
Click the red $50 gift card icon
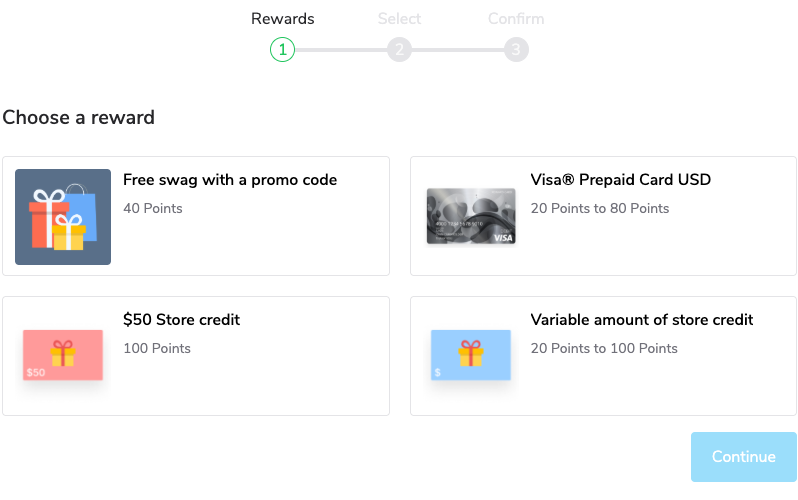pyautogui.click(x=63, y=355)
